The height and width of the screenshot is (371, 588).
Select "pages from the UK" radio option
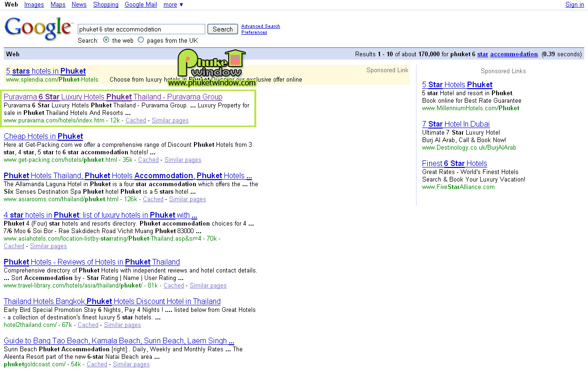tap(141, 40)
